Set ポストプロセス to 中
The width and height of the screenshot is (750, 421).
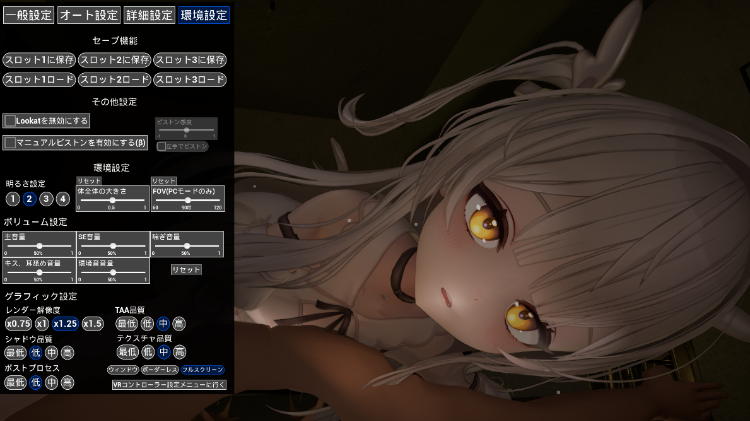[x=52, y=383]
